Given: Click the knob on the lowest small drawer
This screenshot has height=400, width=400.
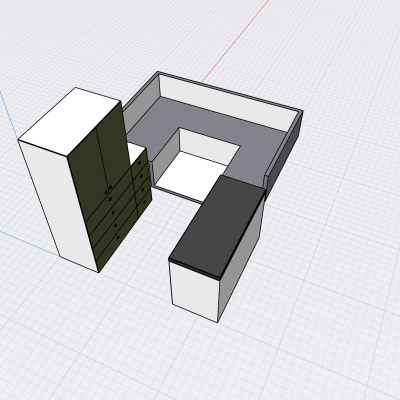Looking at the screenshot, I should tap(144, 202).
